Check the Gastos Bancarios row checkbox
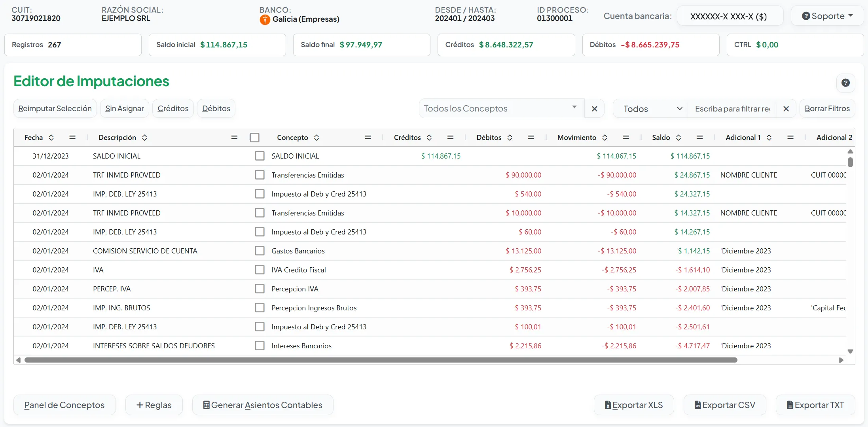 pyautogui.click(x=260, y=251)
